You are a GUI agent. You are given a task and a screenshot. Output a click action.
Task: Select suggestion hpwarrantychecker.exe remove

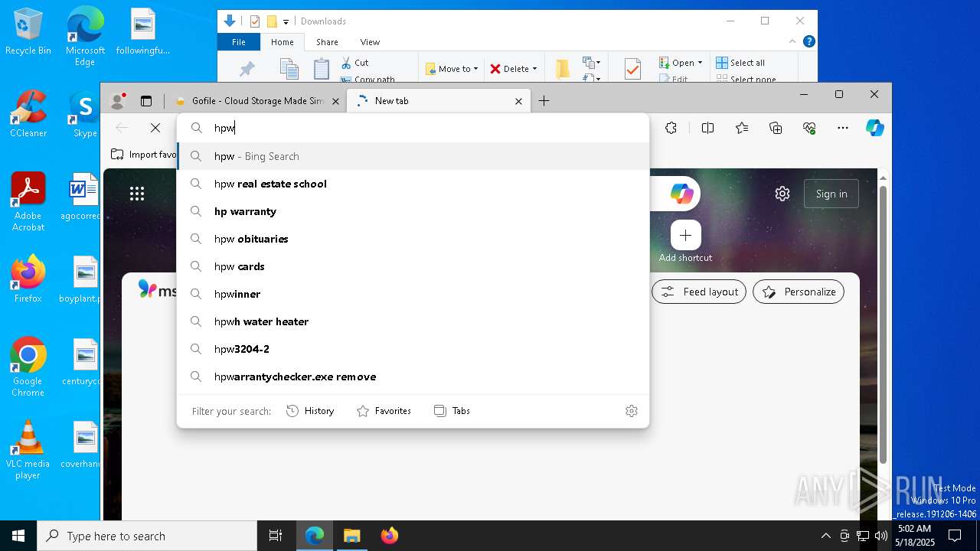click(x=413, y=377)
